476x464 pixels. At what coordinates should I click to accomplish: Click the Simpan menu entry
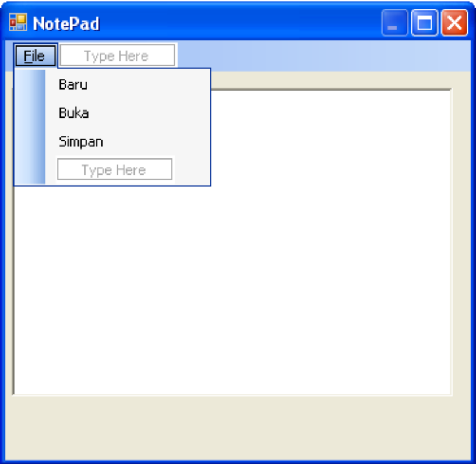pos(81,141)
